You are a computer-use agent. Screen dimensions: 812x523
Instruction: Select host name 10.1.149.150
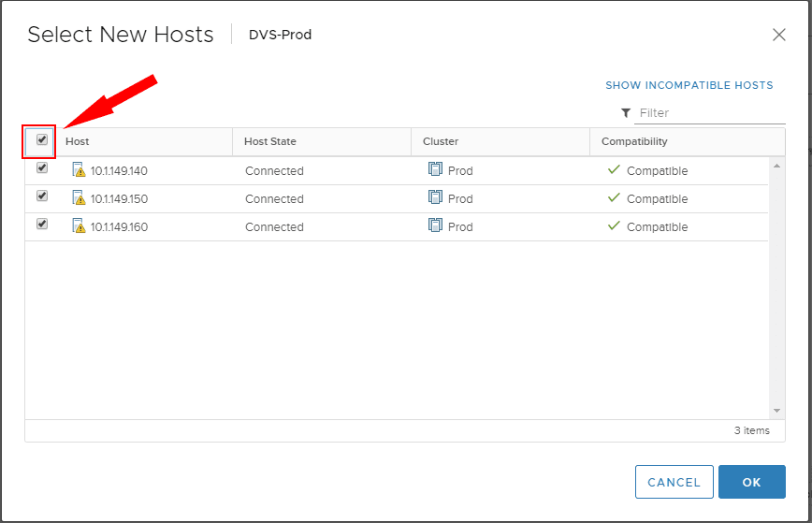coord(119,199)
